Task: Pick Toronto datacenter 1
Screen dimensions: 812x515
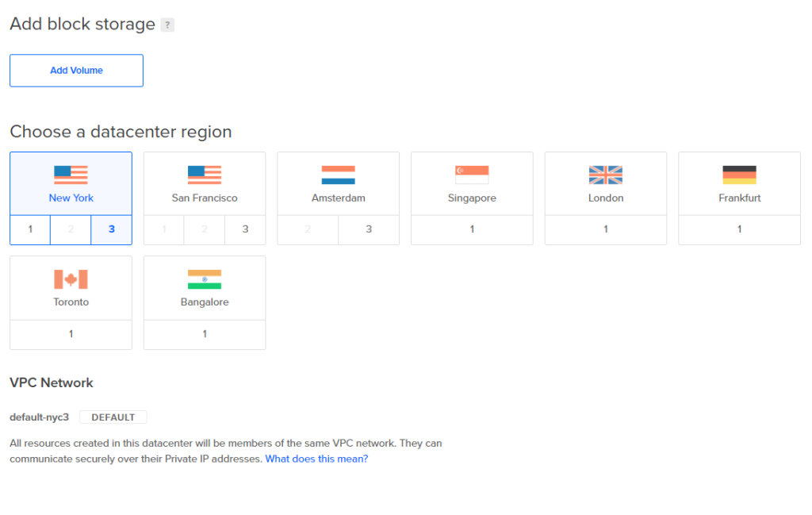Action: (71, 334)
